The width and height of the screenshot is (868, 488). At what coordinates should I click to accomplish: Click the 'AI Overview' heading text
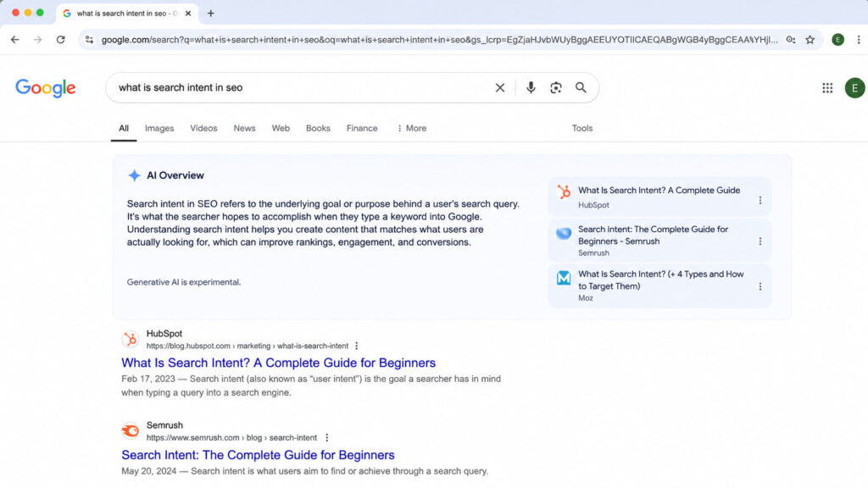[x=175, y=175]
